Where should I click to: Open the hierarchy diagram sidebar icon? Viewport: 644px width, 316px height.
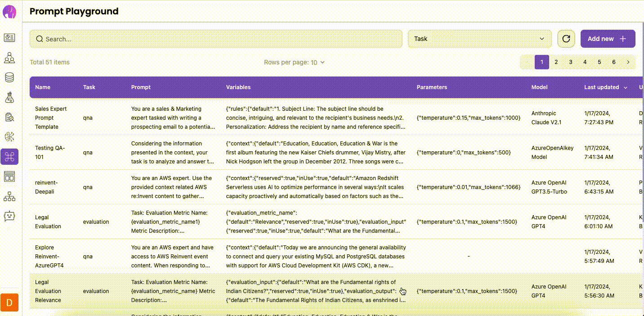pyautogui.click(x=9, y=196)
